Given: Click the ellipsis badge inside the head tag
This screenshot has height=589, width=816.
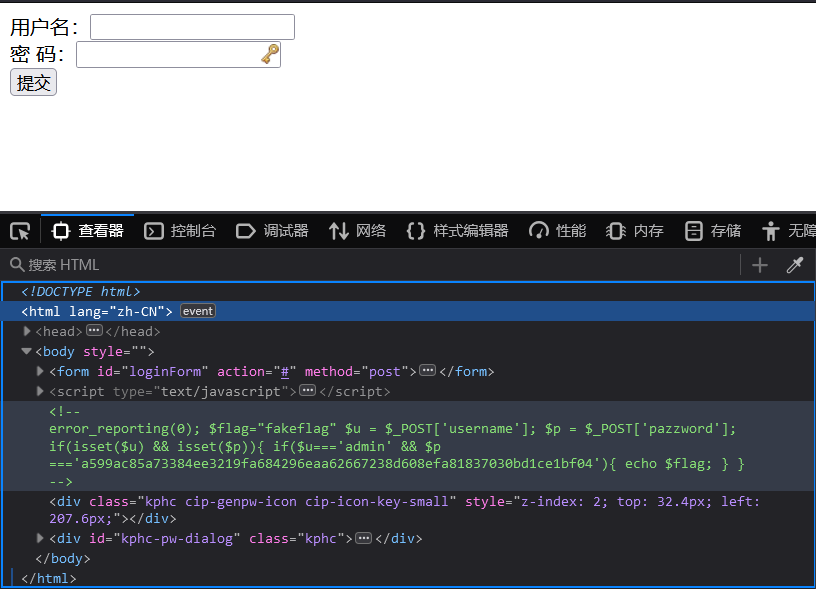Looking at the screenshot, I should click(x=94, y=330).
